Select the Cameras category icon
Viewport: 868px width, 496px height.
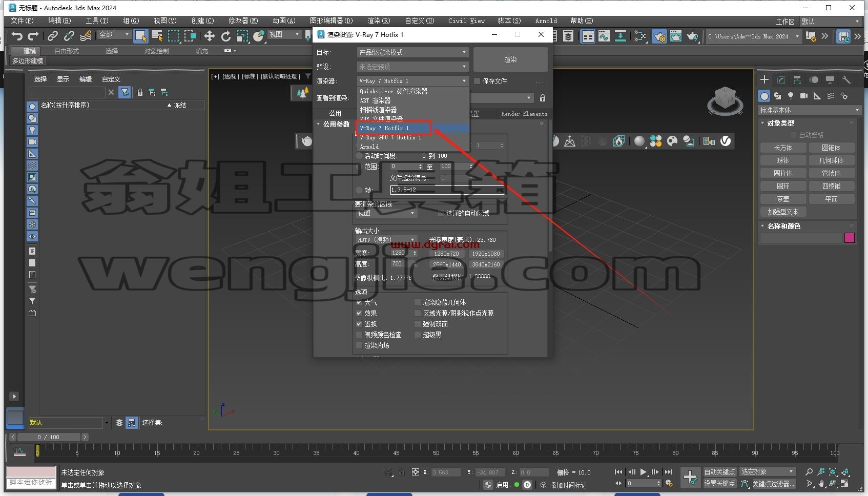pyautogui.click(x=804, y=96)
